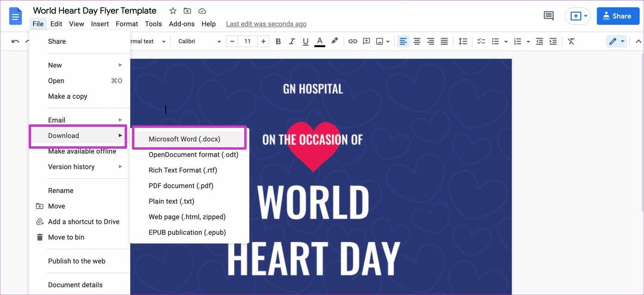Decrease indent

click(x=539, y=42)
